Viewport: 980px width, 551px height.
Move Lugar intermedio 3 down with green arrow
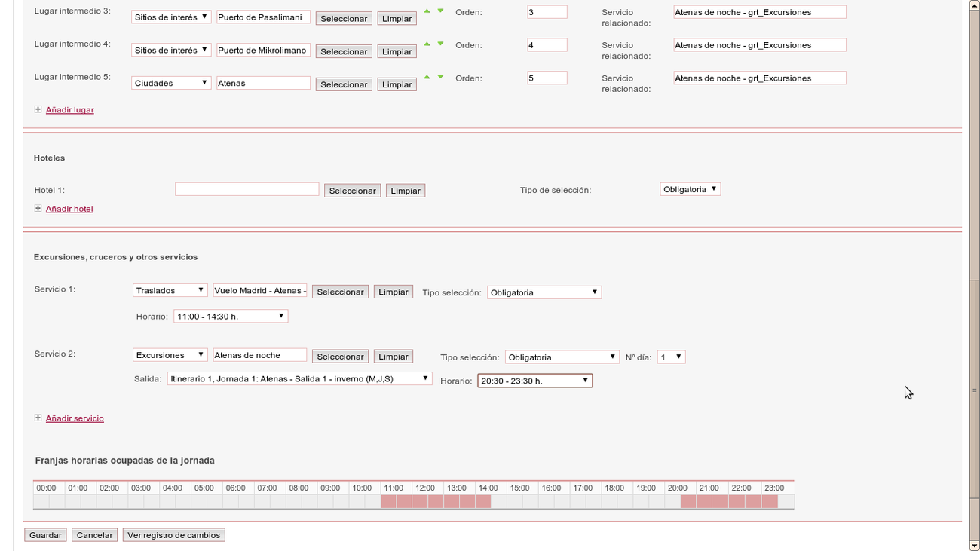click(x=439, y=9)
